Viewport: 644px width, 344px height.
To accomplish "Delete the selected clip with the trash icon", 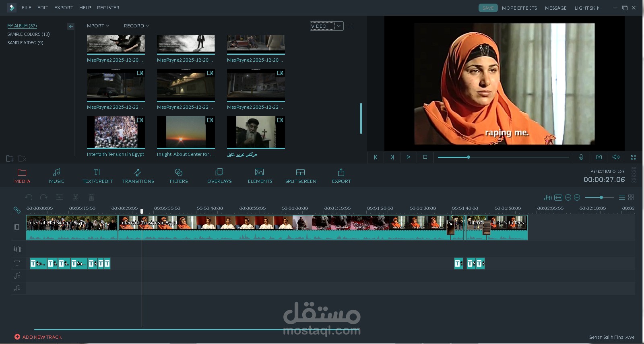I will tap(91, 197).
